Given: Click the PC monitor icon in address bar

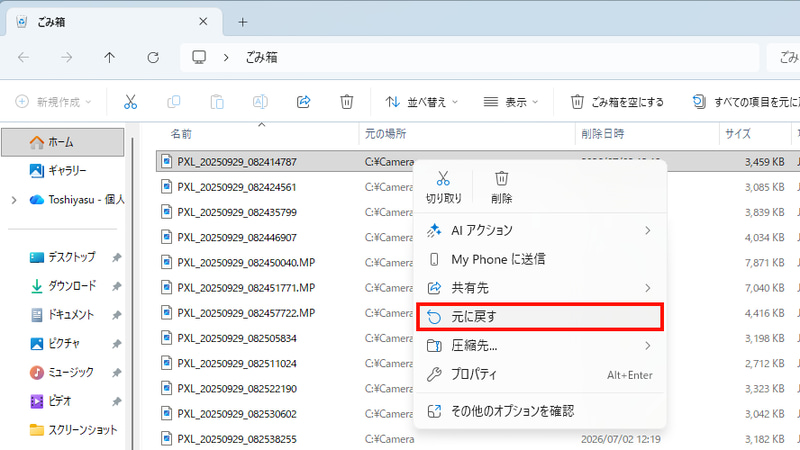Looking at the screenshot, I should [199, 57].
